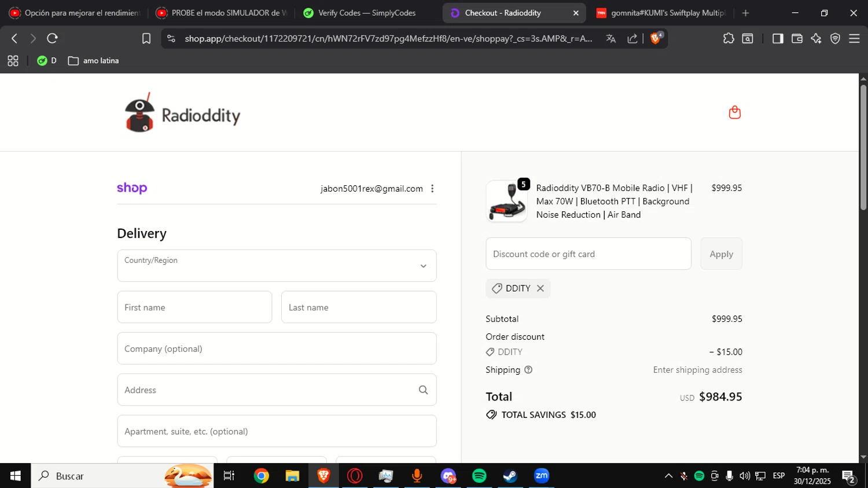Screen dimensions: 868x488
Task: Show hidden system tray icons
Action: pos(668,476)
